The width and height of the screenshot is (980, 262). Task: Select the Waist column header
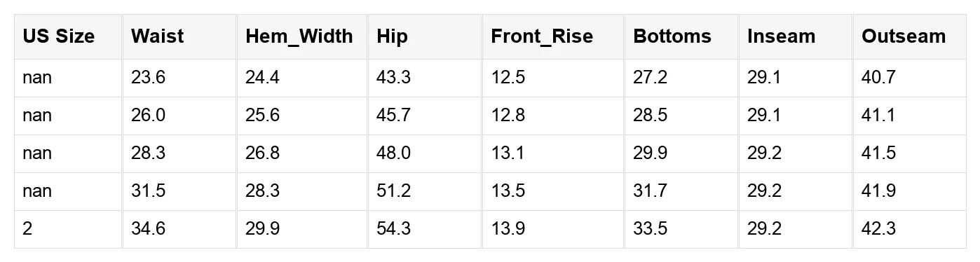click(x=179, y=37)
